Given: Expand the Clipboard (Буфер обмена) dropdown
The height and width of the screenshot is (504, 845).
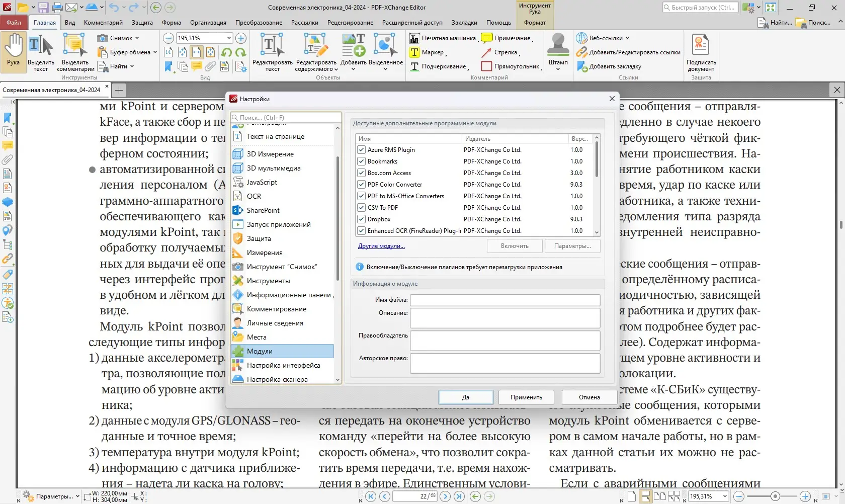Looking at the screenshot, I should pos(155,52).
